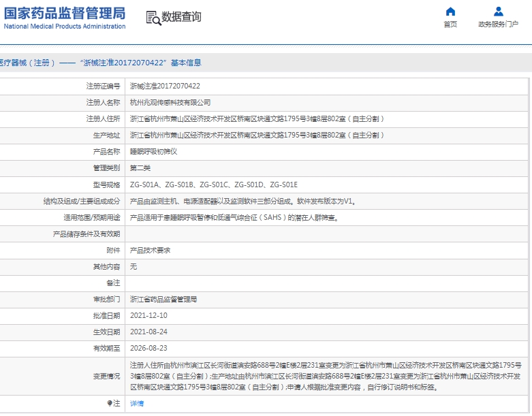Click the 有效期至 row label
This screenshot has height=416, width=532.
pyautogui.click(x=106, y=348)
